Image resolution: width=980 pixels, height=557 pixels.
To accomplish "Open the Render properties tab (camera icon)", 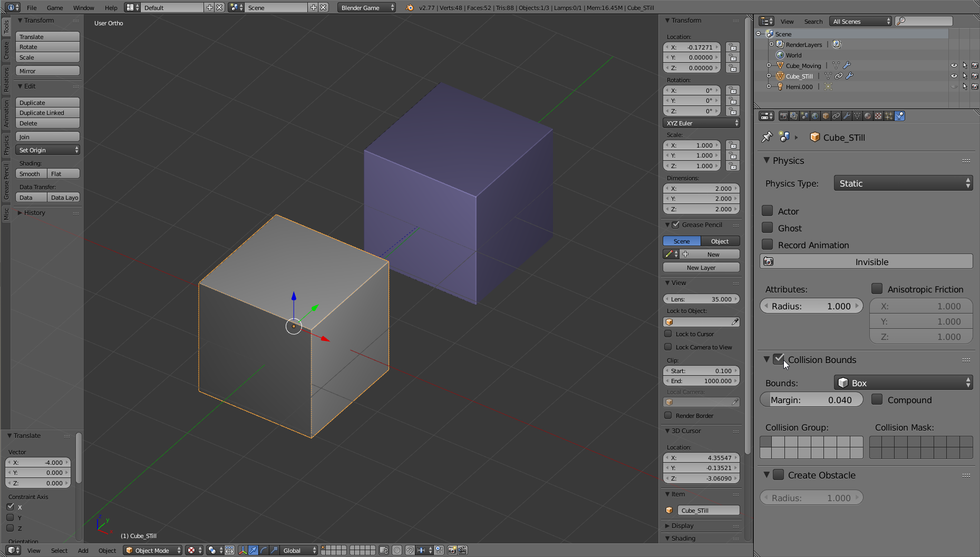I will (784, 116).
